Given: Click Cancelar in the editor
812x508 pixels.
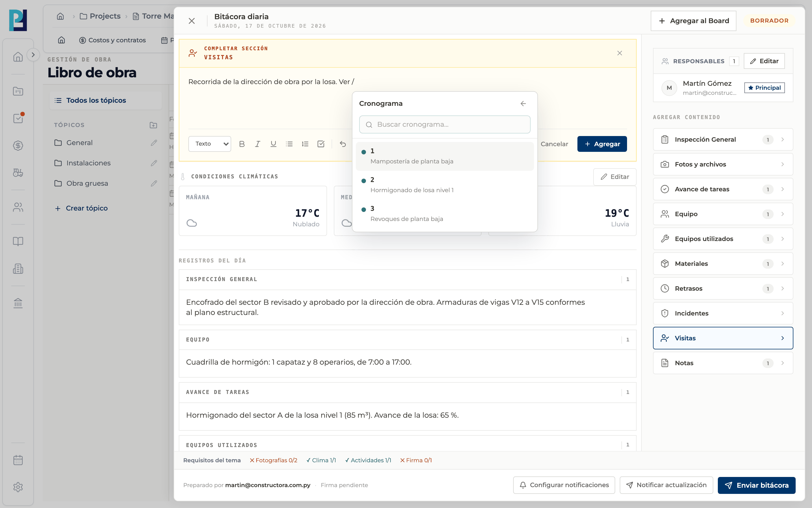Looking at the screenshot, I should [554, 144].
